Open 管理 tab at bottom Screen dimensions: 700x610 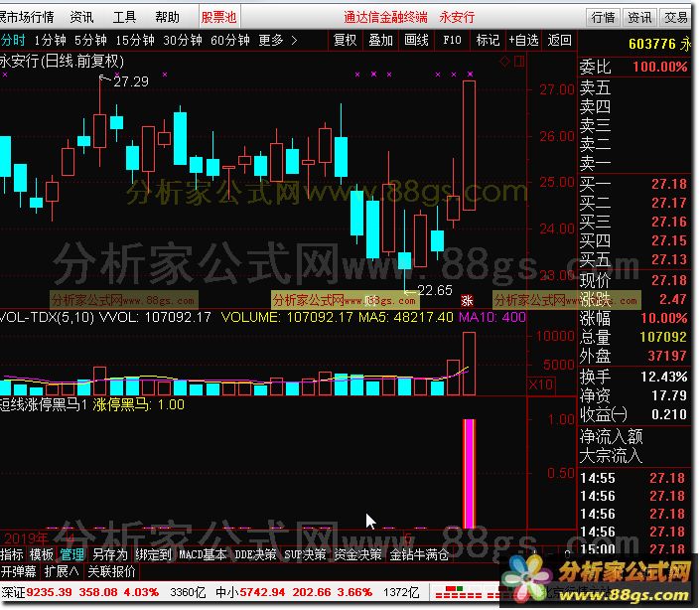[71, 554]
